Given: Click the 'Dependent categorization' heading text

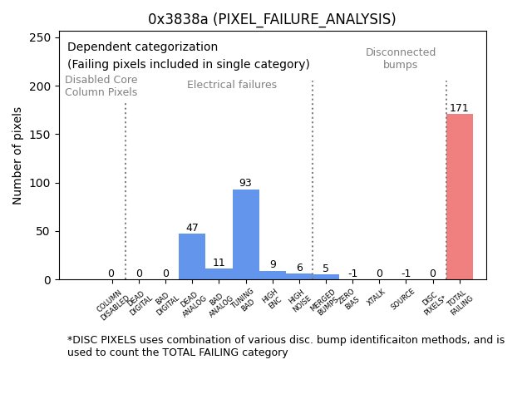Looking at the screenshot, I should [142, 47].
